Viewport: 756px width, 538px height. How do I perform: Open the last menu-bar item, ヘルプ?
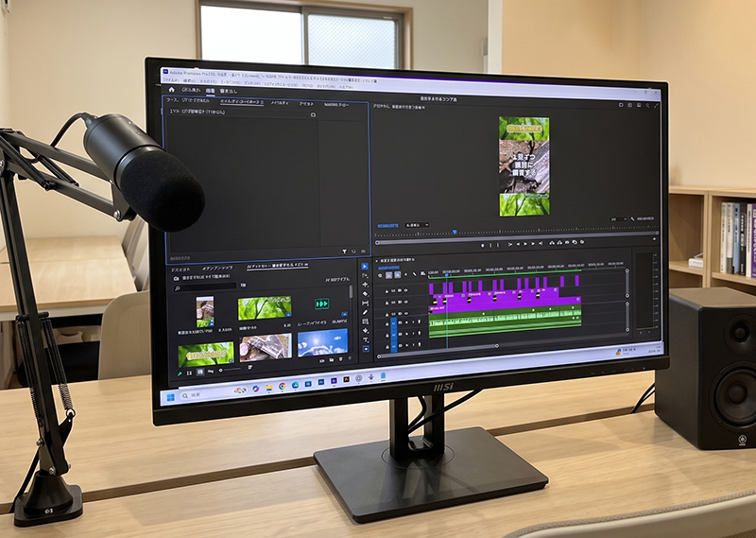[346, 87]
